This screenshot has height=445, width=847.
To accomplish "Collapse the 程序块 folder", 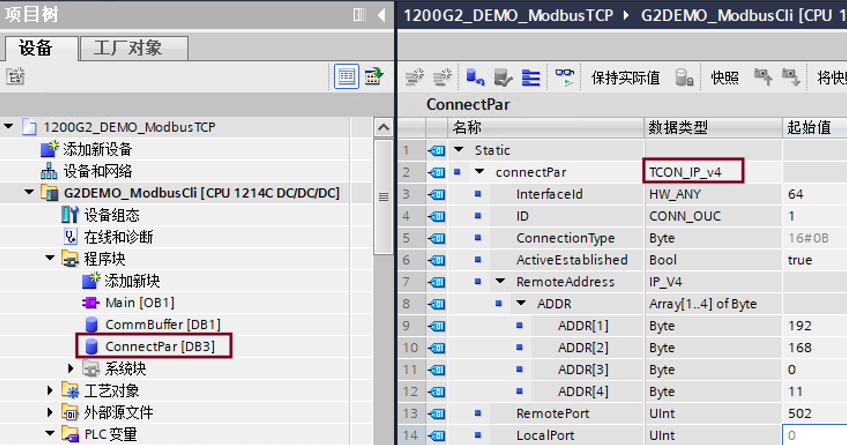I will click(50, 258).
